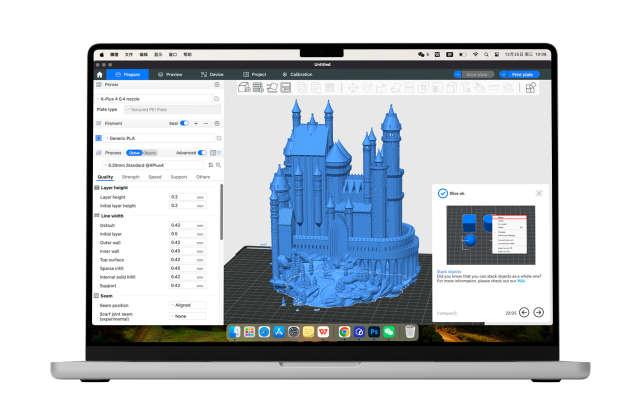637x404 pixels.
Task: Click the Print plate button
Action: (x=521, y=74)
